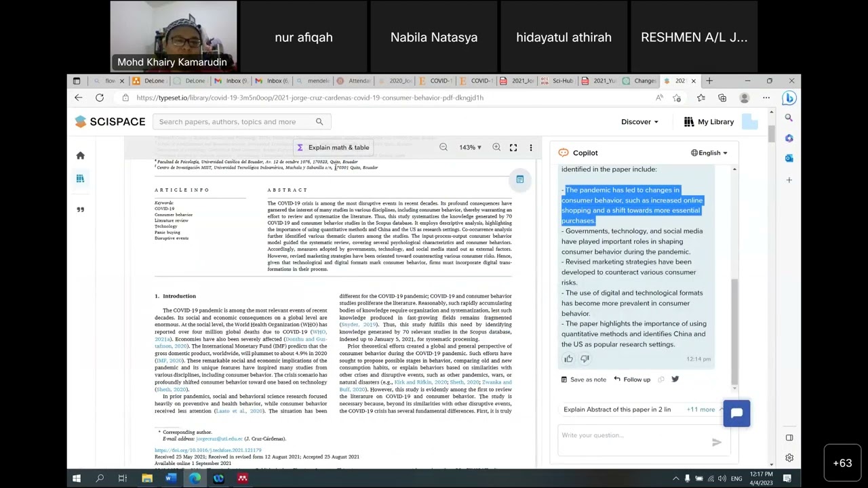Image resolution: width=868 pixels, height=488 pixels.
Task: Switch to the Attendance browser tab
Action: [354, 81]
